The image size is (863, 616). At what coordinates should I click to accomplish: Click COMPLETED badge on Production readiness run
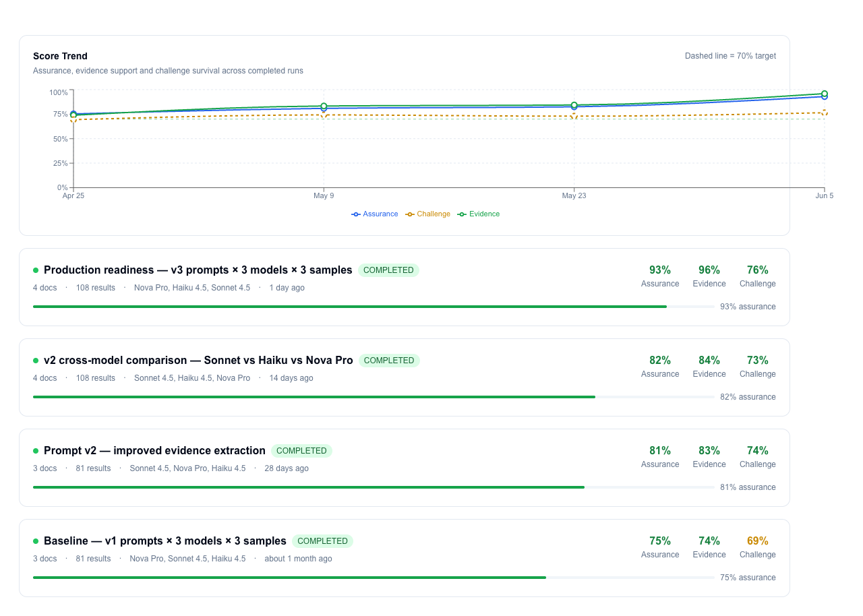coord(388,270)
